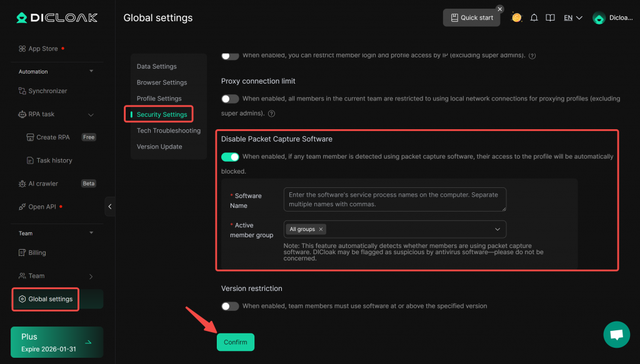Disable the Packet Capture Software toggle
The width and height of the screenshot is (640, 364).
(230, 157)
